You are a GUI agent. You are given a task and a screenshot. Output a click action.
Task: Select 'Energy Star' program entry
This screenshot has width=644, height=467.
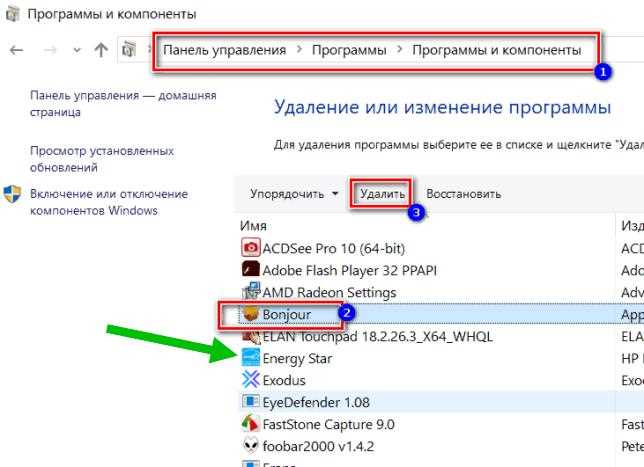[x=297, y=359]
